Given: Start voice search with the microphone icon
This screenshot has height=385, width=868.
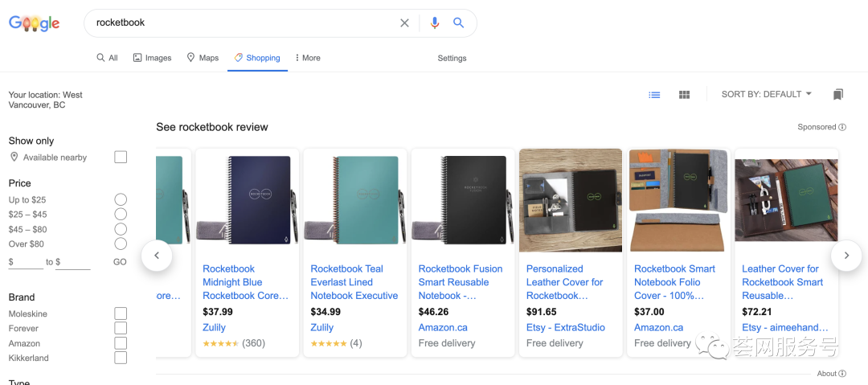Looking at the screenshot, I should pyautogui.click(x=435, y=23).
